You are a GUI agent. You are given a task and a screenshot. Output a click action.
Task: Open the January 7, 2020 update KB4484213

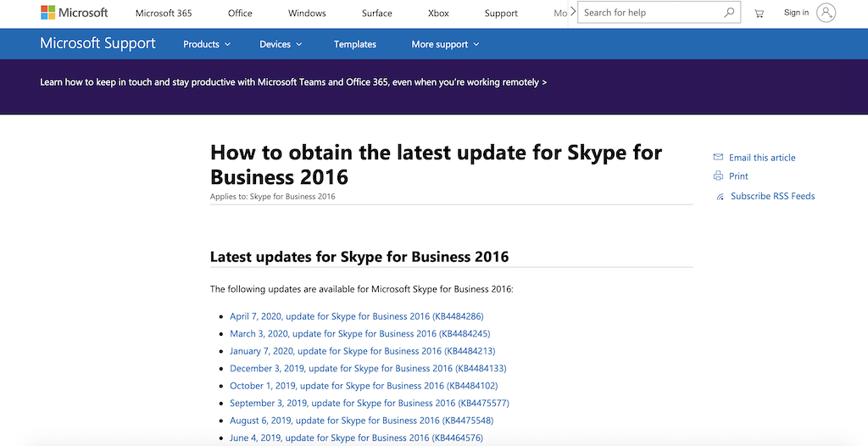coord(363,351)
